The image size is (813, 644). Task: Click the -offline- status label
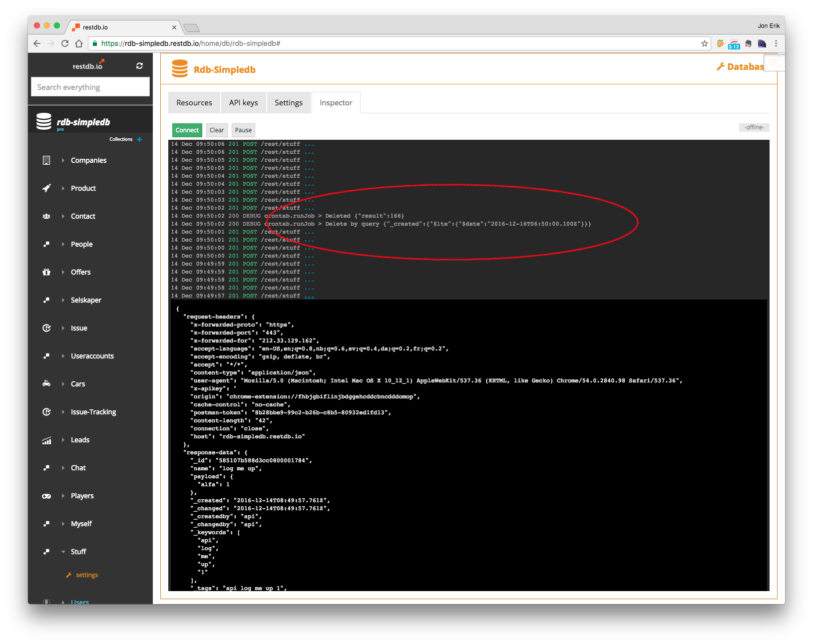coord(754,127)
